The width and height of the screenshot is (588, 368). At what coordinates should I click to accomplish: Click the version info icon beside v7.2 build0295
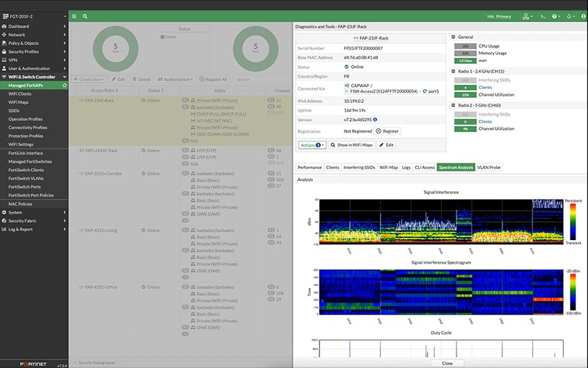(375, 120)
